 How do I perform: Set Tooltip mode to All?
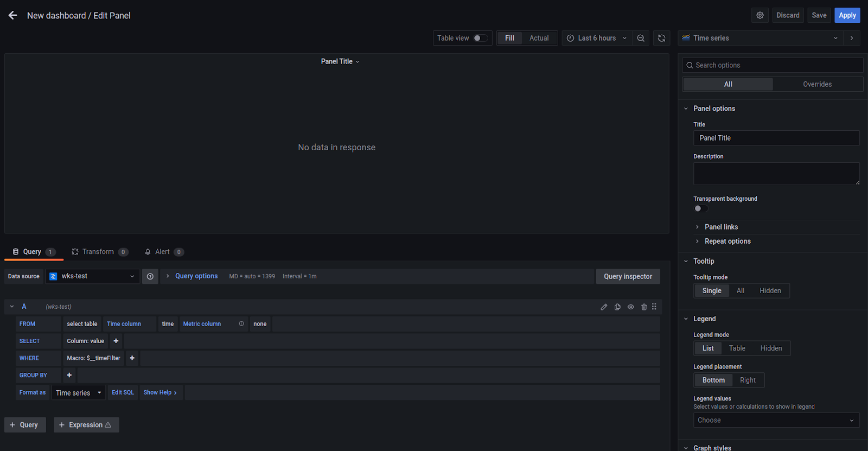pos(741,291)
